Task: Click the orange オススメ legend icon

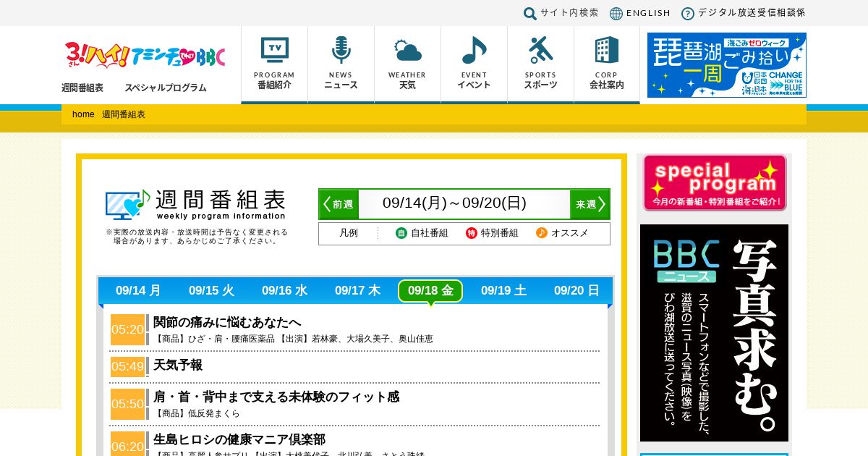Action: click(542, 233)
